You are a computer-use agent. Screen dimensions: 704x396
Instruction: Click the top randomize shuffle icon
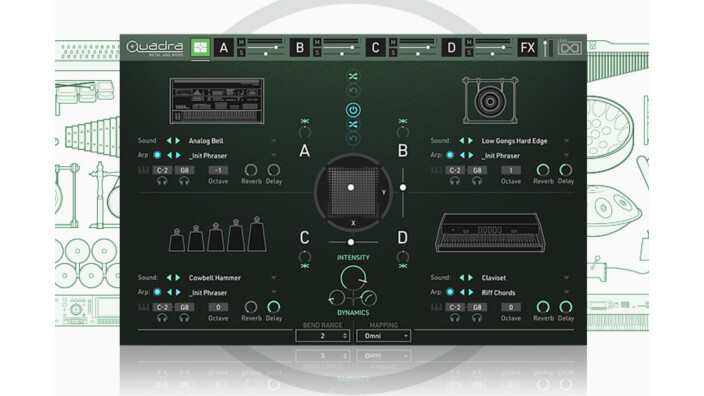[x=353, y=76]
